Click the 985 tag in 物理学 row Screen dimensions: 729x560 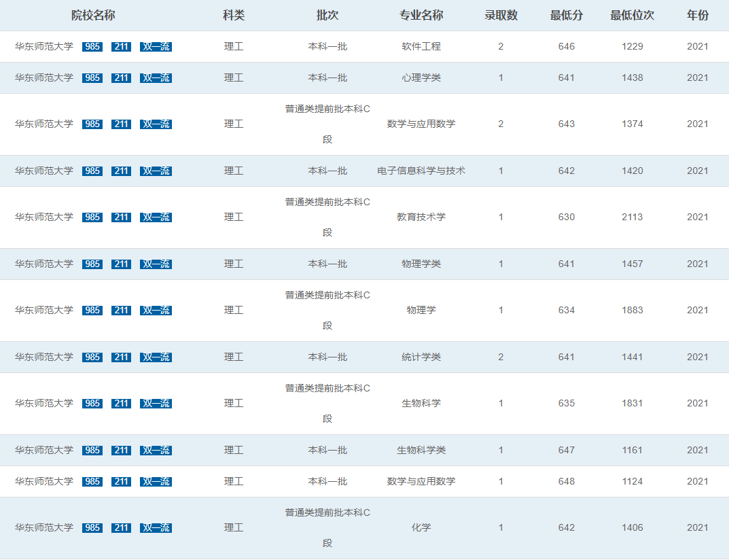(92, 310)
